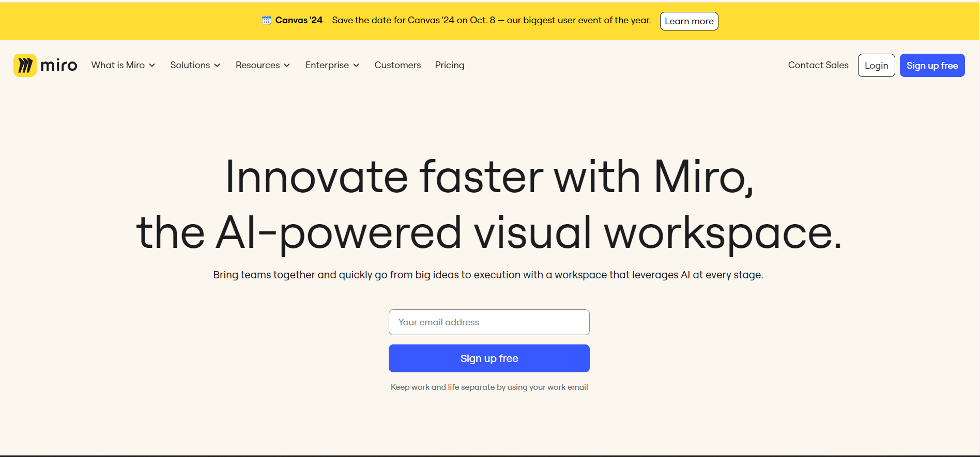Expand the Solutions dropdown chevron
980x457 pixels.
(x=217, y=65)
